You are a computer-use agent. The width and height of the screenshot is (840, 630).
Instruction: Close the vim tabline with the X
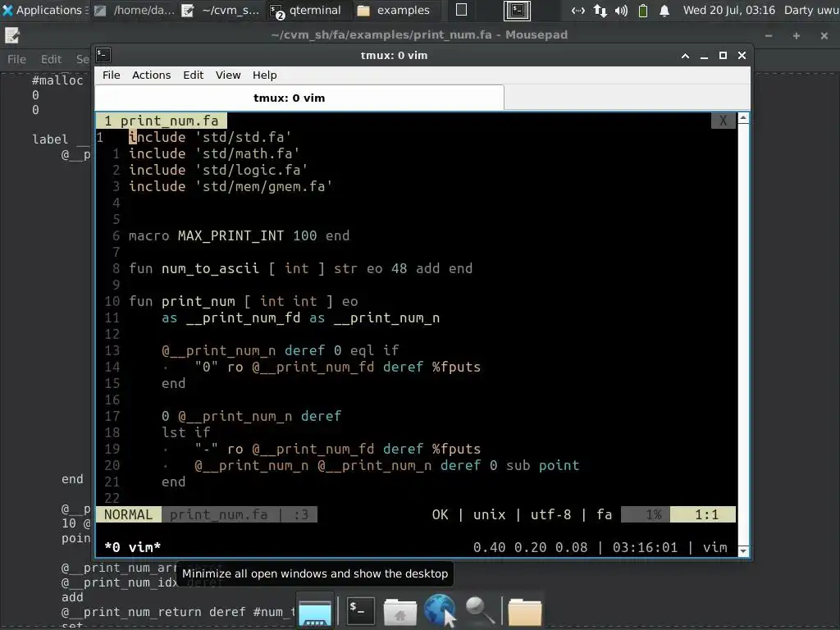tap(724, 121)
